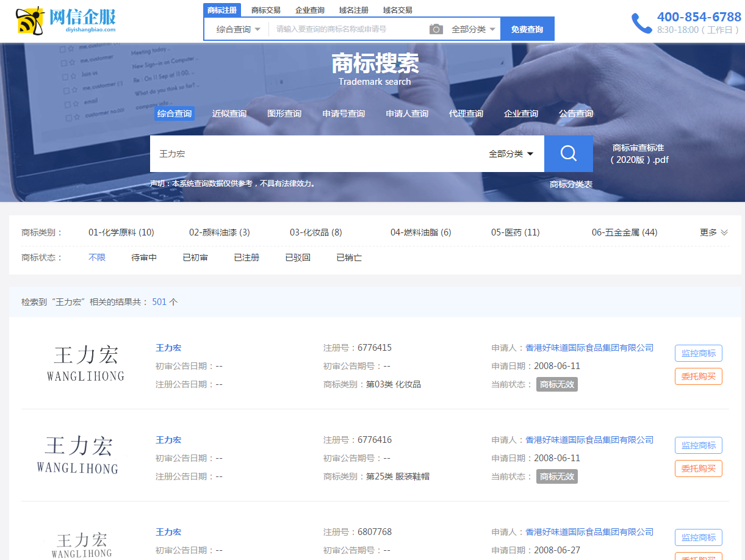
Task: Select status filter 已驳回
Action: point(298,257)
